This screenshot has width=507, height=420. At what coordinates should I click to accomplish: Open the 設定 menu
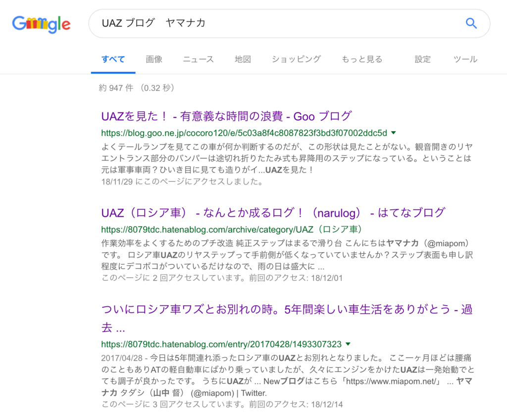tap(423, 59)
